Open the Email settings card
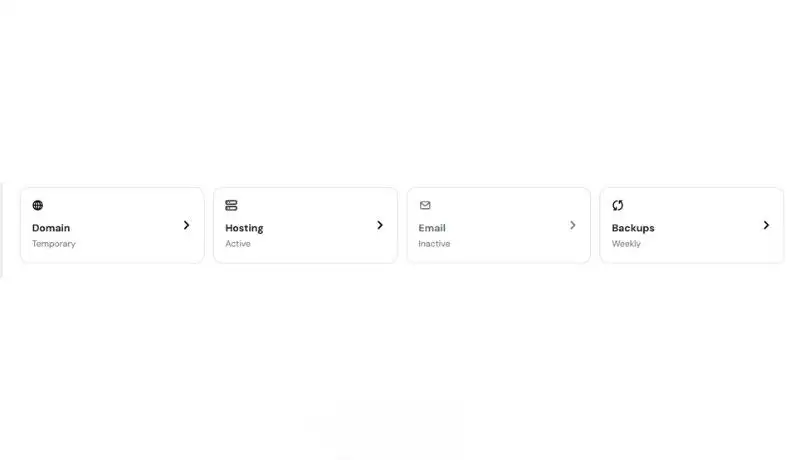800x460 pixels. [x=498, y=225]
